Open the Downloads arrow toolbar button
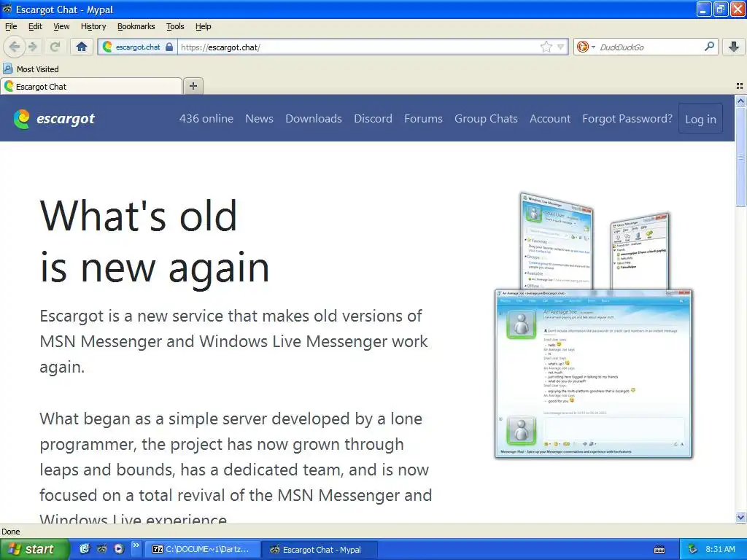This screenshot has width=747, height=560. click(x=734, y=46)
